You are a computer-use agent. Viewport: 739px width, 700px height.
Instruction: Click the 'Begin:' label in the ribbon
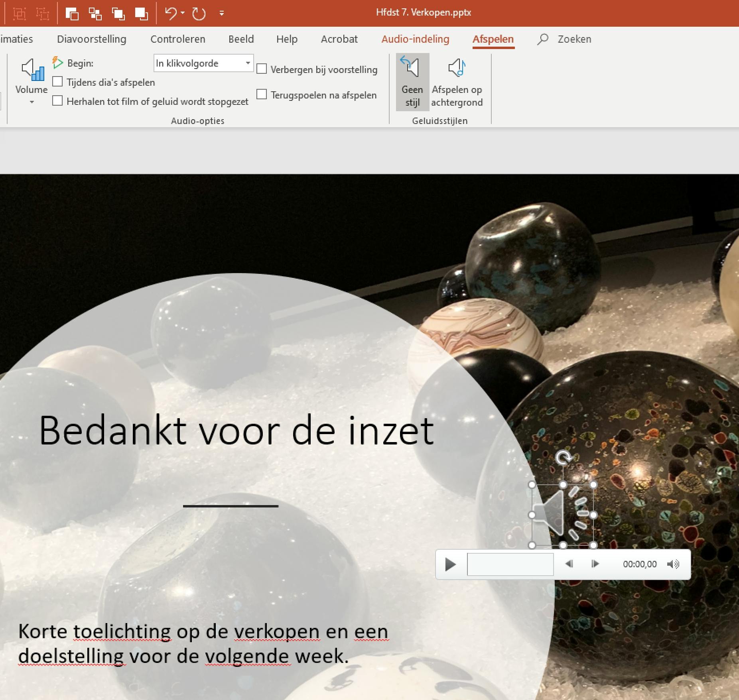pos(81,63)
